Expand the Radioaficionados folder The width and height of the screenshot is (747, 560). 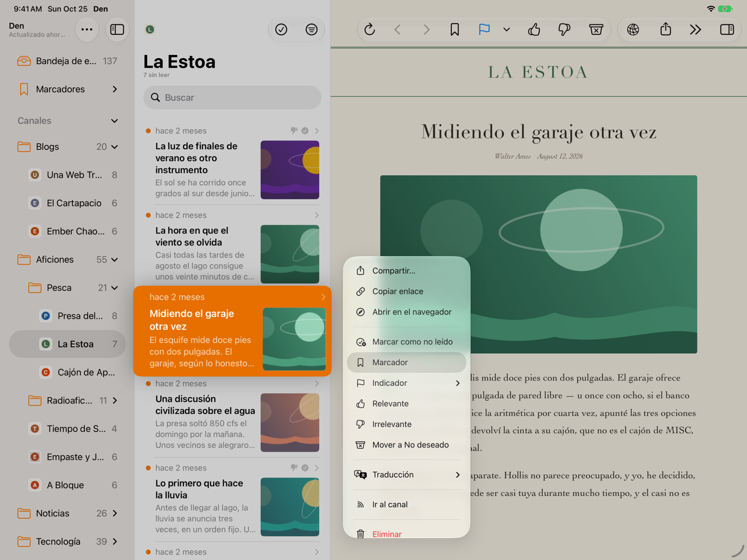click(x=115, y=400)
